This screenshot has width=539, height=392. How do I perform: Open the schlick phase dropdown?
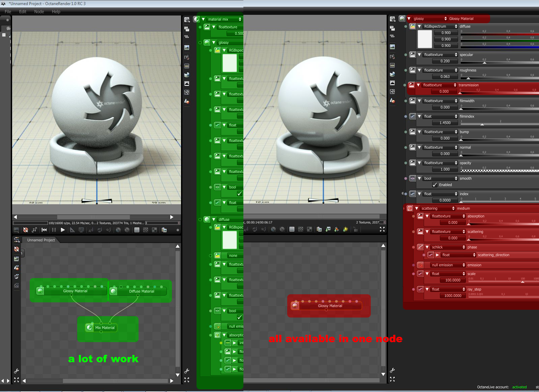point(448,247)
